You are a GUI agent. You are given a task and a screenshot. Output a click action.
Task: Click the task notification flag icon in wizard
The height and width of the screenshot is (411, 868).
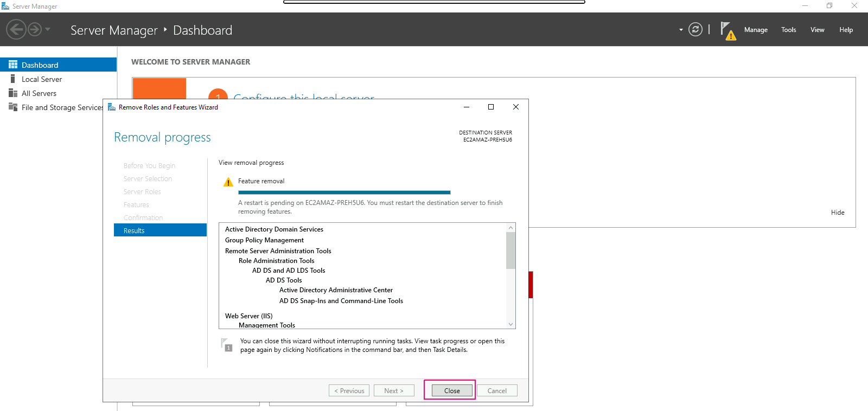tap(227, 345)
